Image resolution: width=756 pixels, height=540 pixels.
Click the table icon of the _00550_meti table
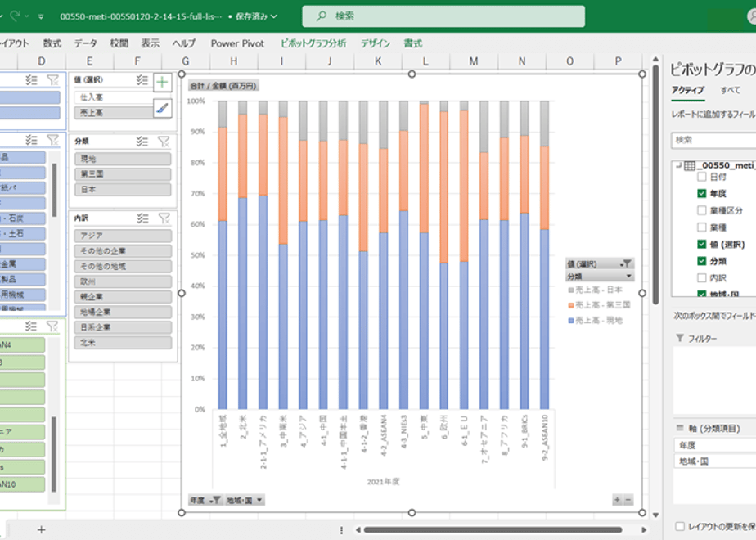tap(690, 166)
